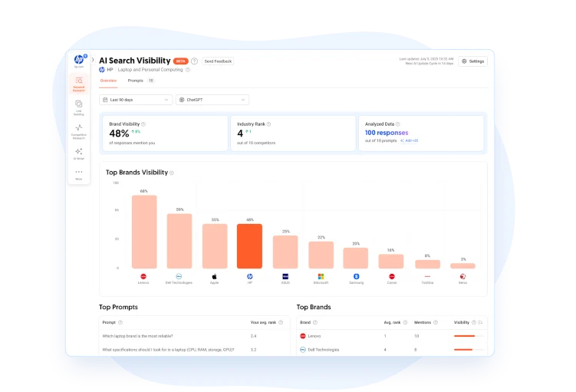Click the Brand Visibility info icon

tap(143, 124)
